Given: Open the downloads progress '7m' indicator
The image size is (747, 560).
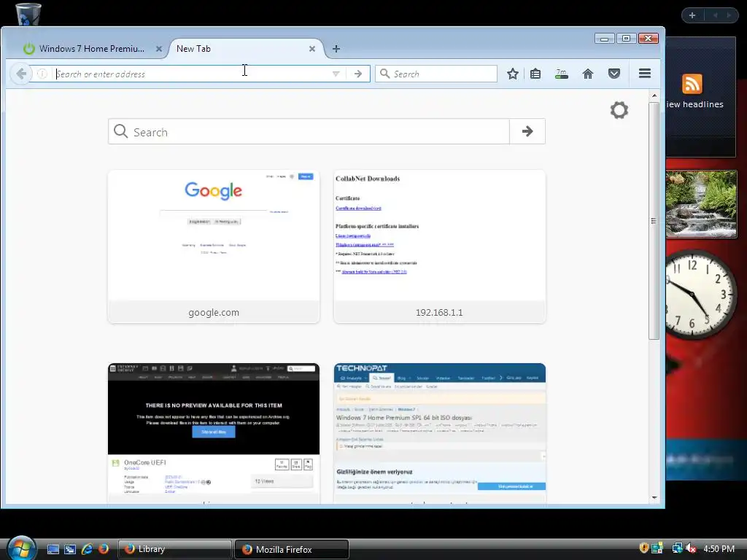Looking at the screenshot, I should click(562, 74).
